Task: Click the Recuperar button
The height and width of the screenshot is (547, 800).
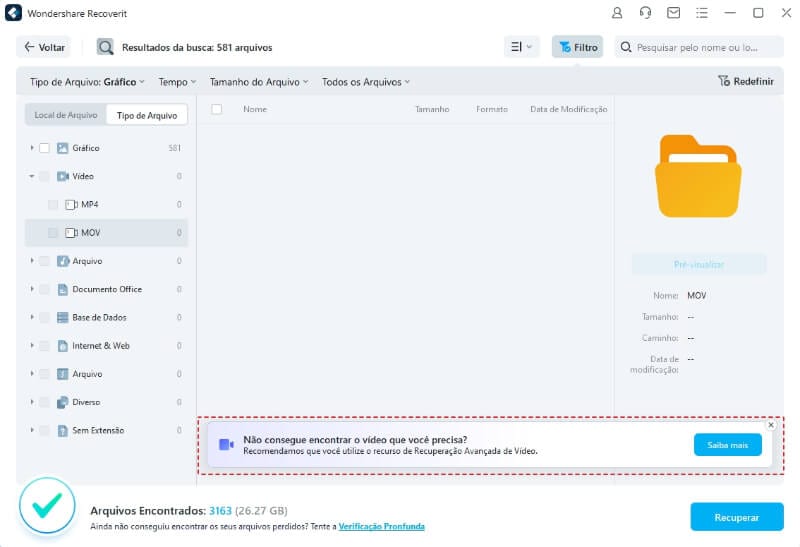Action: coord(737,517)
